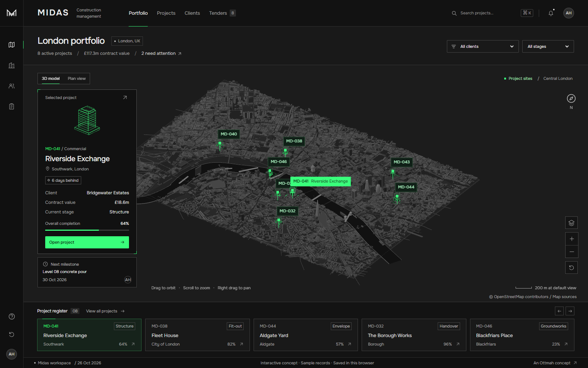Open the buildings sidebar icon

click(x=12, y=66)
